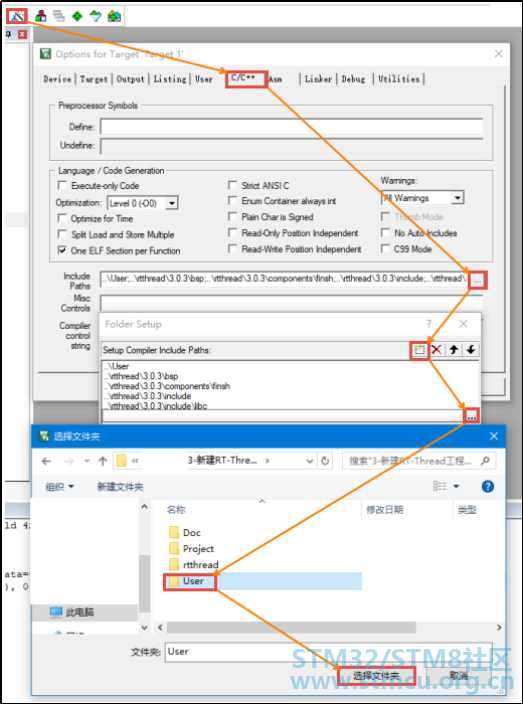Sort by the 名称 column header
This screenshot has width=523, height=704.
pyautogui.click(x=176, y=510)
